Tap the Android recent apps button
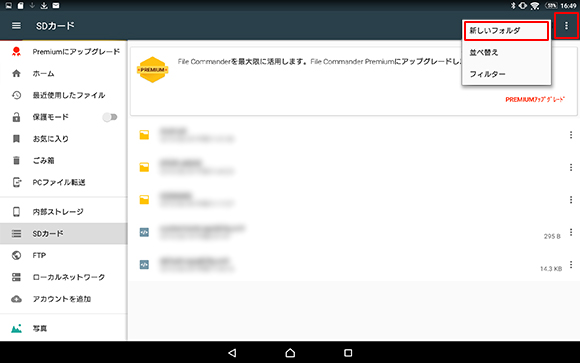 click(x=348, y=353)
